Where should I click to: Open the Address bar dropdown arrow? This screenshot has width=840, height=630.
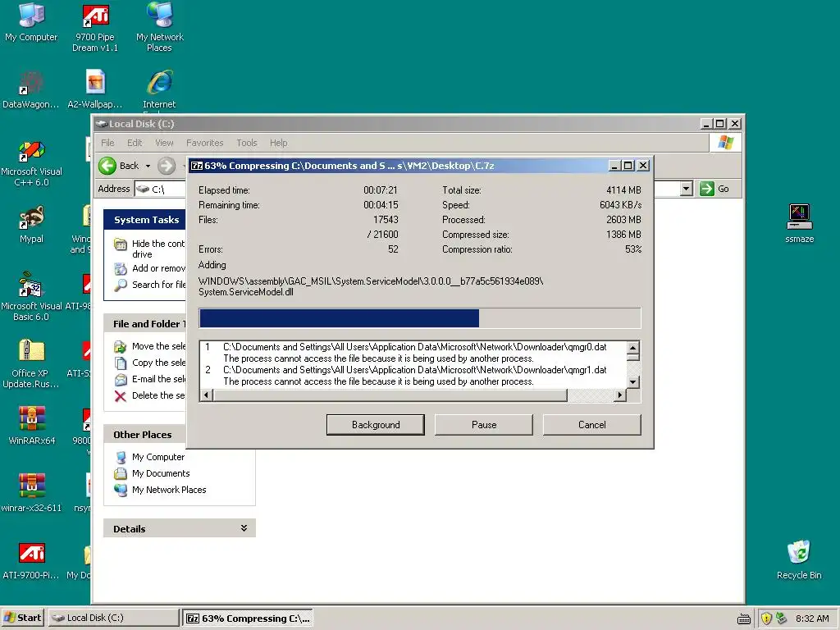tap(687, 189)
